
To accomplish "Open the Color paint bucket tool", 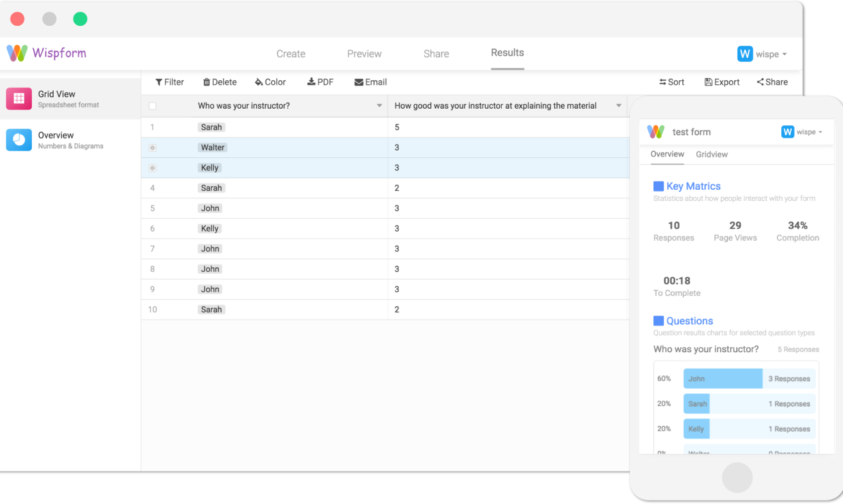I will (x=270, y=82).
